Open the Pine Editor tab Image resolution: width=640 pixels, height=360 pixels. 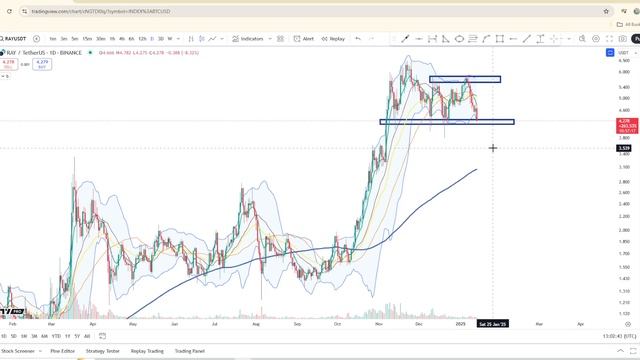point(62,351)
